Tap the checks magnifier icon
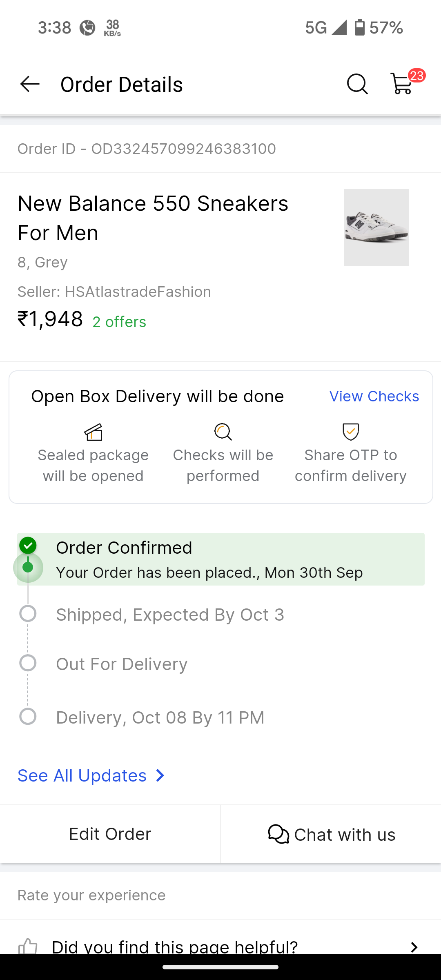 (223, 432)
